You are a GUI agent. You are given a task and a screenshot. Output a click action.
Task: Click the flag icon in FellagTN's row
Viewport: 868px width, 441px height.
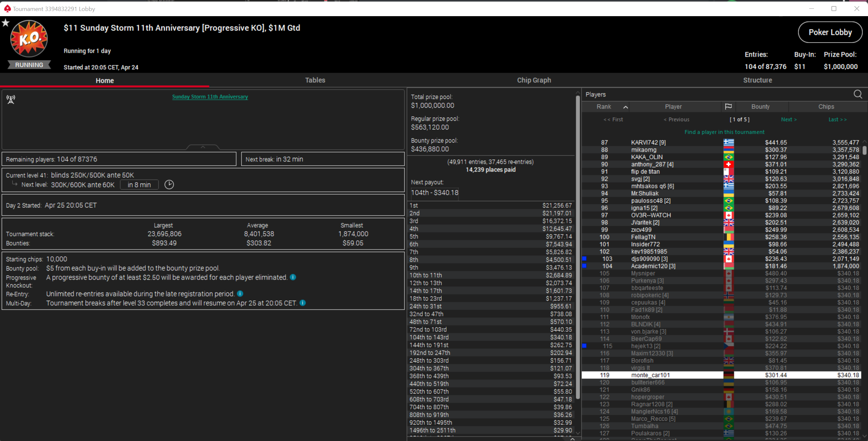click(x=729, y=237)
